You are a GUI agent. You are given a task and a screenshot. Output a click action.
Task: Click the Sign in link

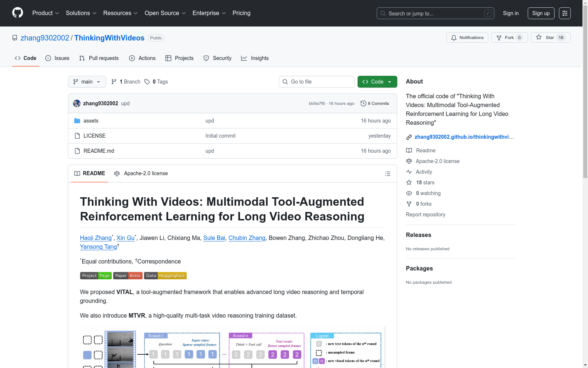click(x=511, y=13)
